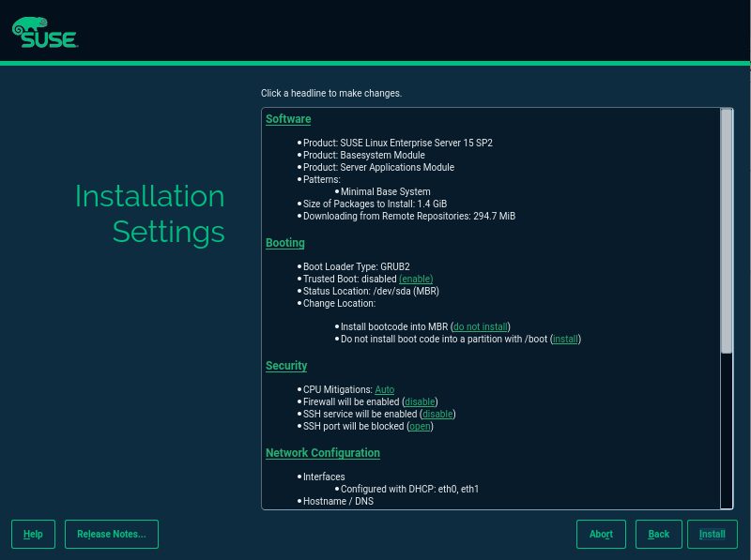Screen dimensions: 751x560
Task: Click the 'Installation Settings' page title
Action: pos(149,214)
